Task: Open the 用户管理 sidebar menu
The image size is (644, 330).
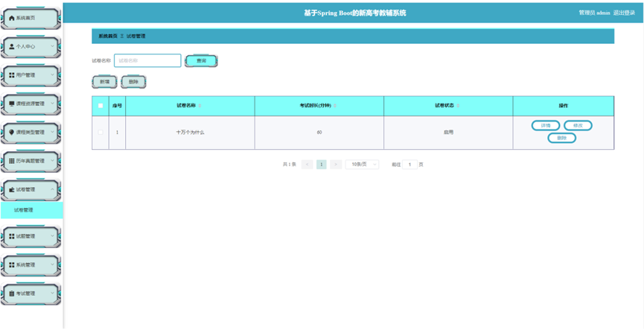Action: (31, 75)
